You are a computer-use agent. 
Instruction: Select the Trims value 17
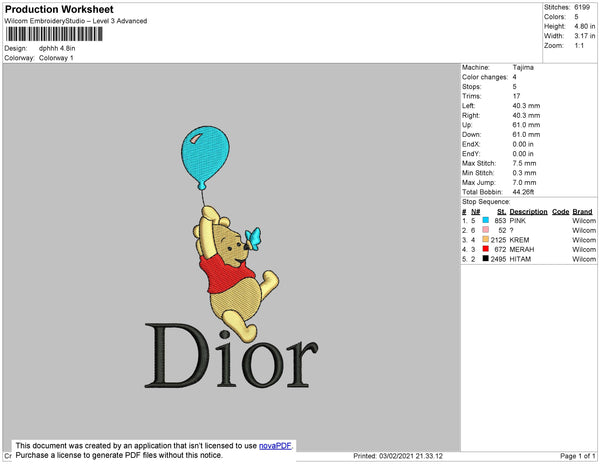pos(516,96)
